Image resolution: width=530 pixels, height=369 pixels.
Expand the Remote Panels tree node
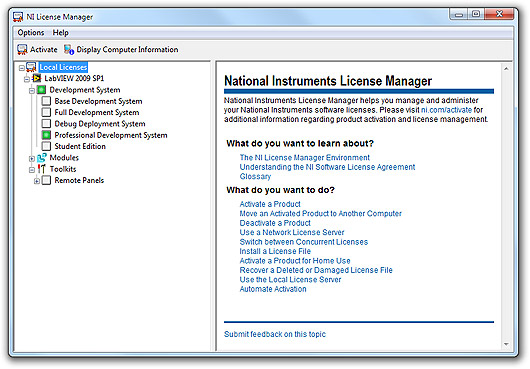point(37,181)
